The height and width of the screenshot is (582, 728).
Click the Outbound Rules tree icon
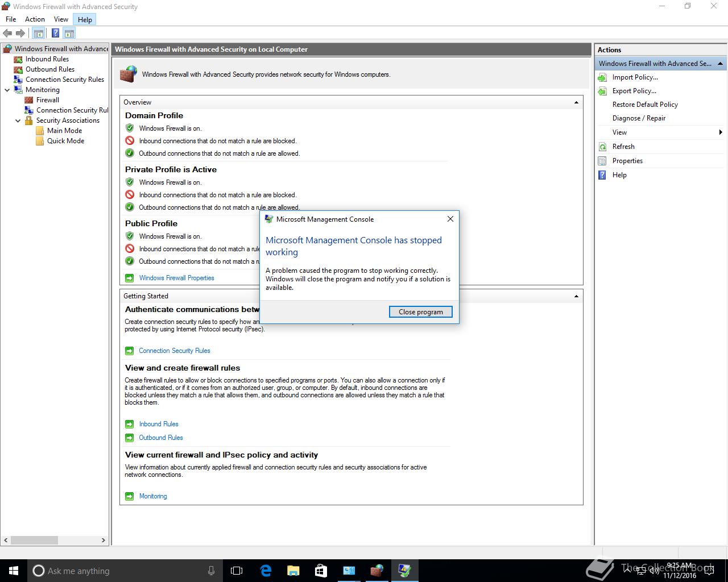(18, 69)
